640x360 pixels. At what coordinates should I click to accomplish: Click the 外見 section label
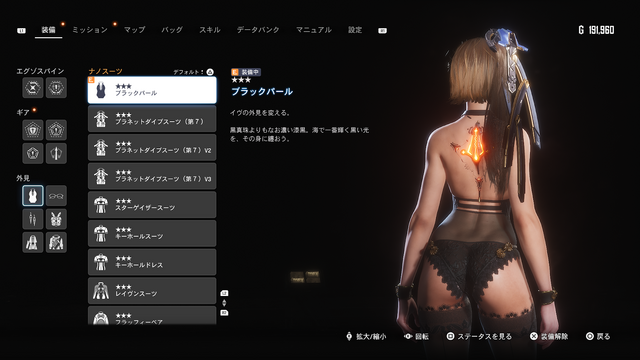(x=23, y=178)
